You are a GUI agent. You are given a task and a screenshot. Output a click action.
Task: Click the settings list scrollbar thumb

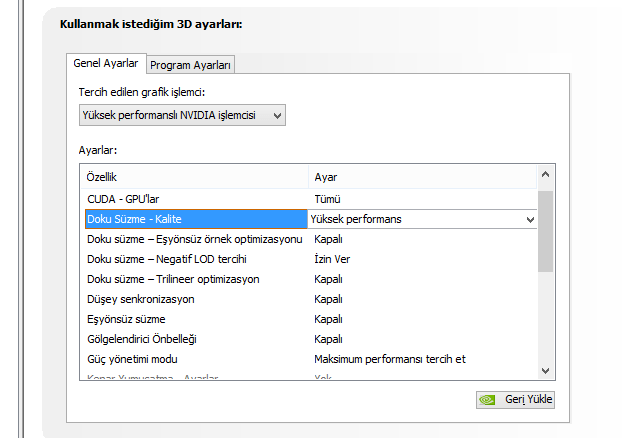point(545,231)
